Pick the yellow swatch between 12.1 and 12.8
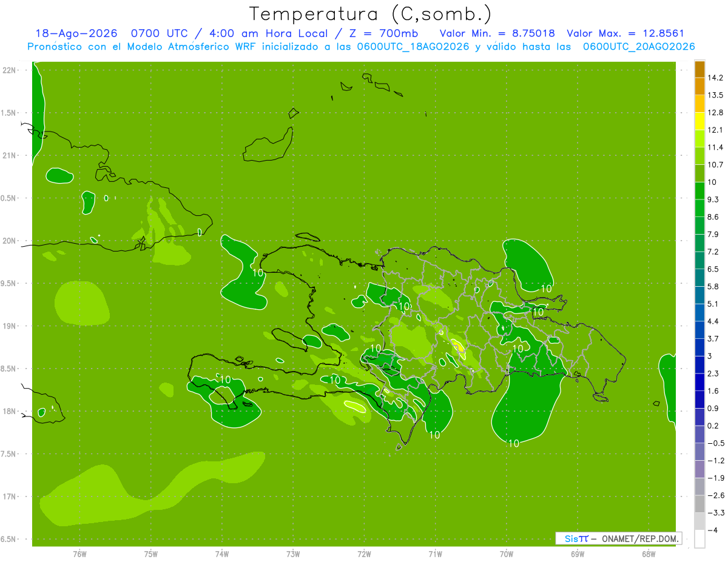The image size is (728, 562). [699, 121]
